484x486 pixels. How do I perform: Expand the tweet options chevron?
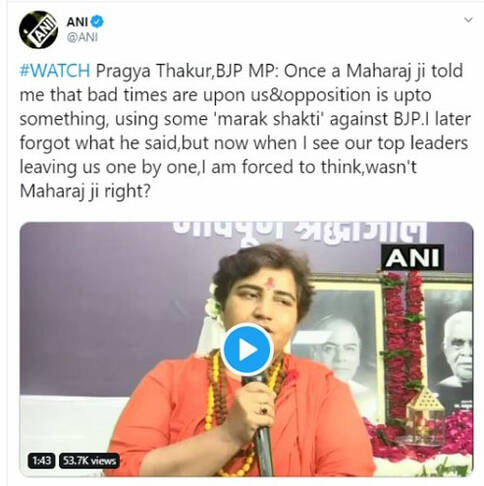tap(468, 20)
